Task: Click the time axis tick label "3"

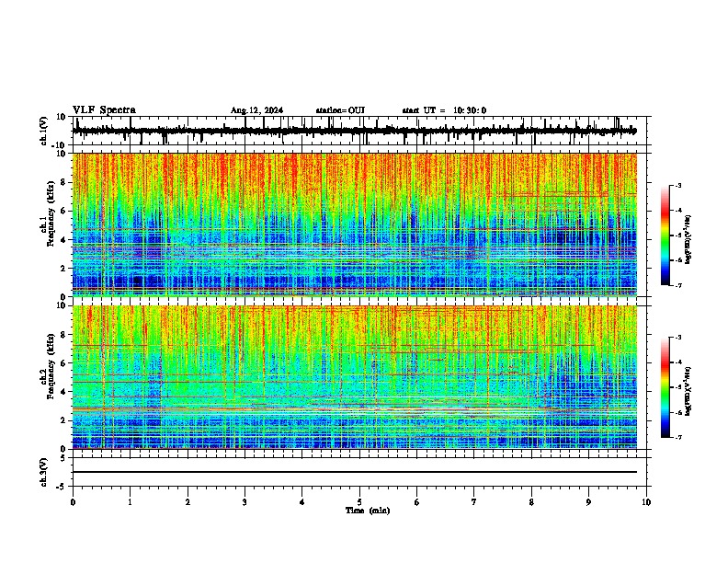Action: (x=245, y=502)
